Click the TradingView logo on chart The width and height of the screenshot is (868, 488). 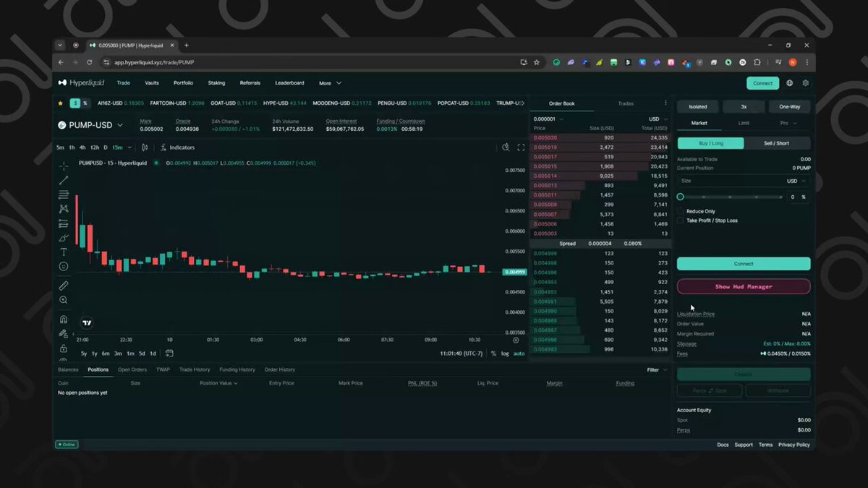pyautogui.click(x=87, y=323)
